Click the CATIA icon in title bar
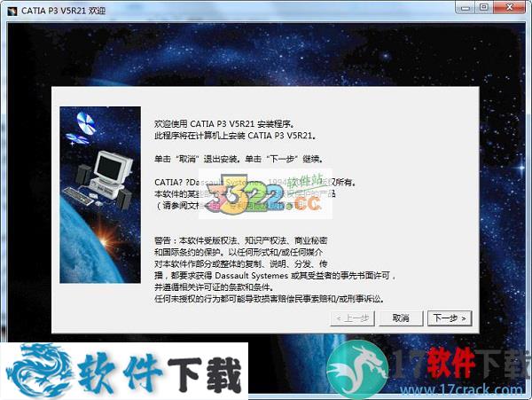Screen dimensions: 532x400 pyautogui.click(x=12, y=12)
